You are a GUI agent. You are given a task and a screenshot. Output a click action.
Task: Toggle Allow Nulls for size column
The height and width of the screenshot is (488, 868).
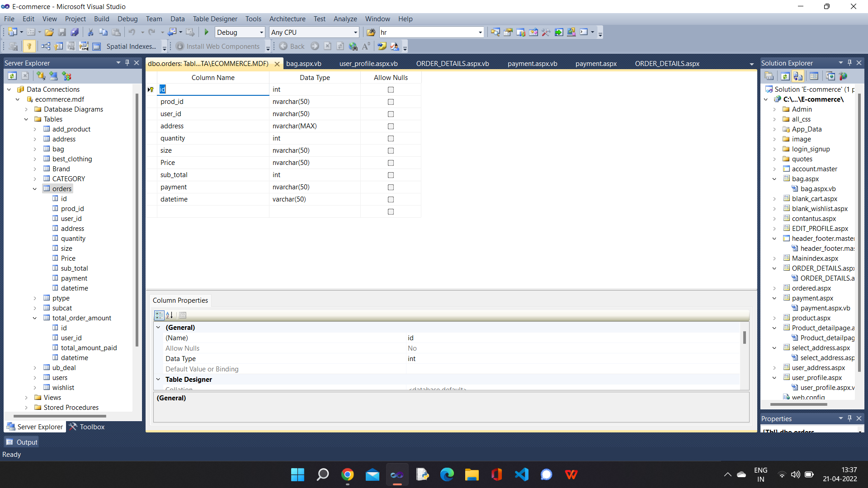point(391,150)
